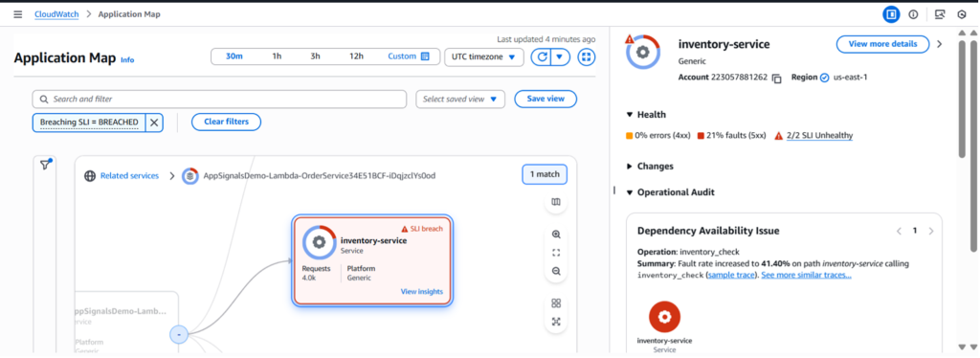Enter fullscreen map view

pos(587,56)
